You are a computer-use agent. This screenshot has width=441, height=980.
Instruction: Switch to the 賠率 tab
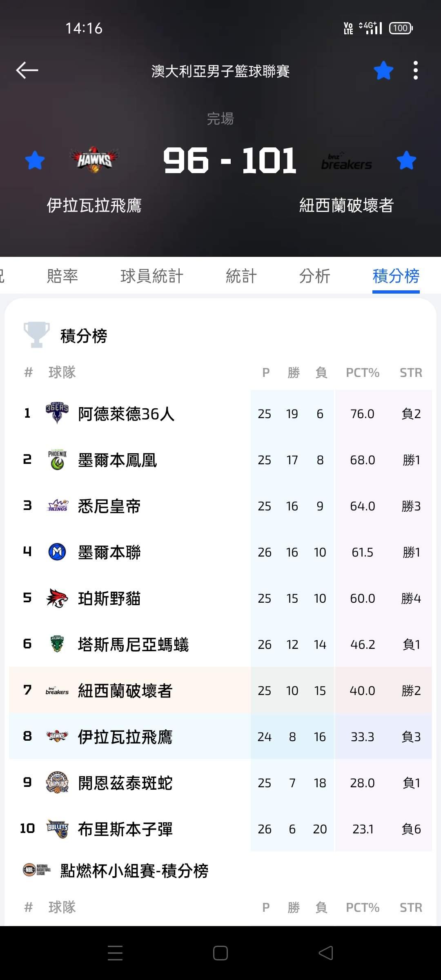pos(62,276)
